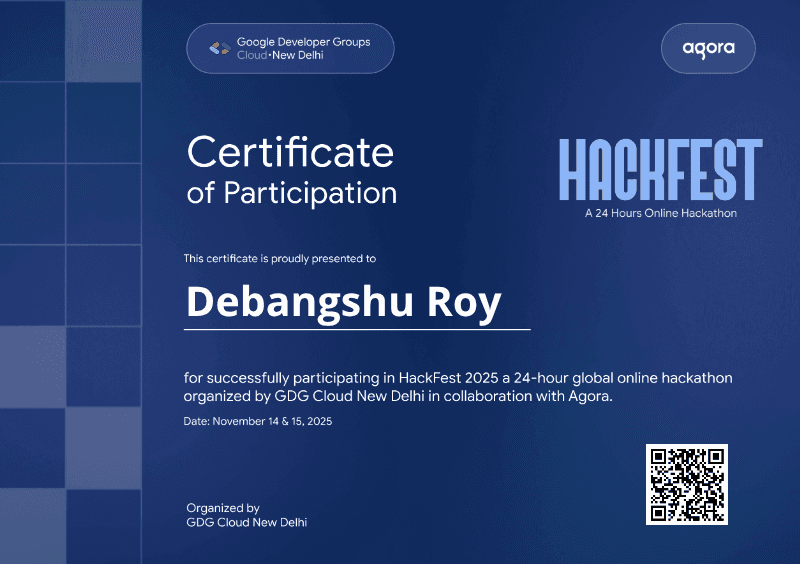Click the 'Google Developer Groups' text

click(x=304, y=42)
